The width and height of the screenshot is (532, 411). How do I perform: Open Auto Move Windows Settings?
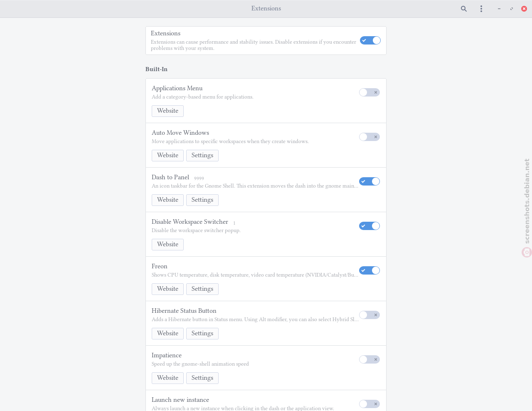202,156
